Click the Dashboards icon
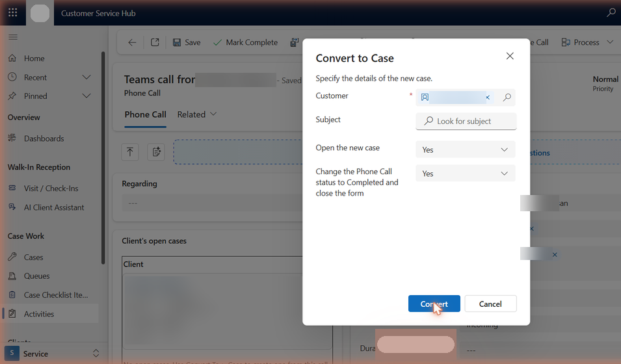The height and width of the screenshot is (364, 621). point(12,138)
